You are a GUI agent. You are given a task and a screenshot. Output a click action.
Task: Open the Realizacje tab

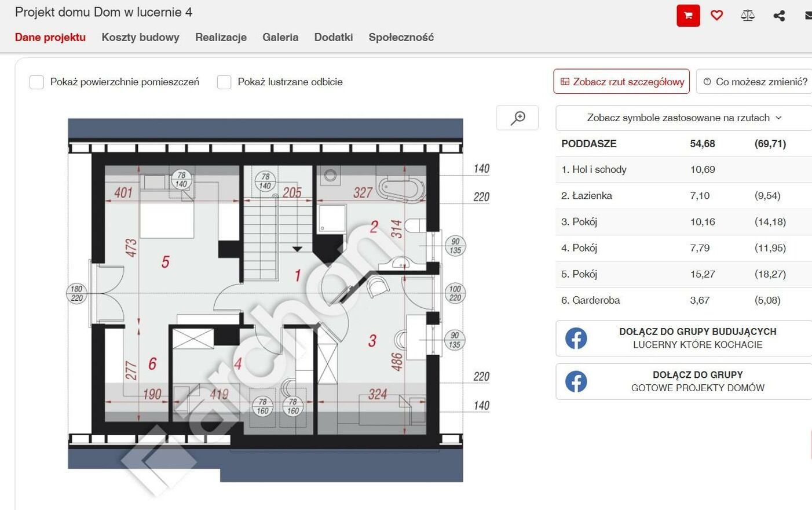point(221,37)
